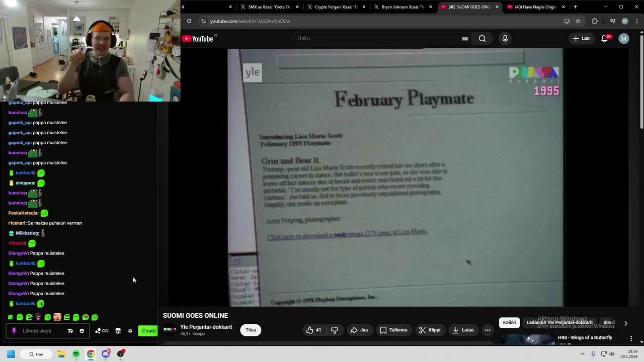
Task: Close the Bryan Johnson tab
Action: pyautogui.click(x=430, y=7)
